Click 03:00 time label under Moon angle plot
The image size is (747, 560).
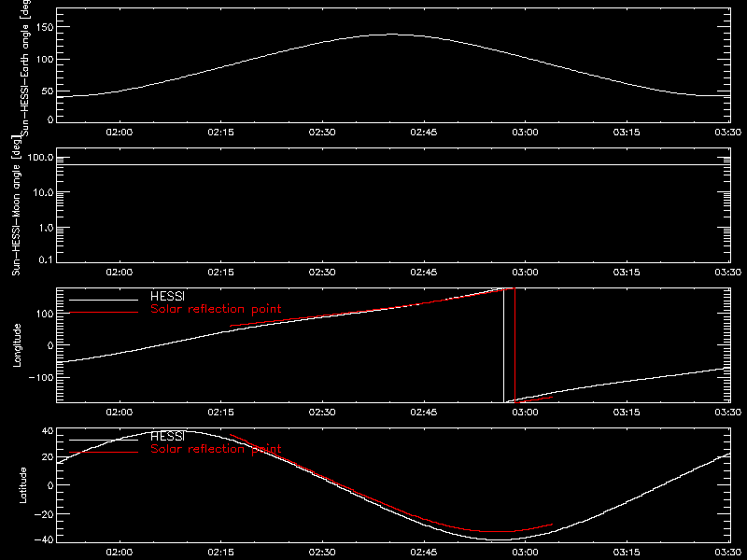click(x=525, y=273)
